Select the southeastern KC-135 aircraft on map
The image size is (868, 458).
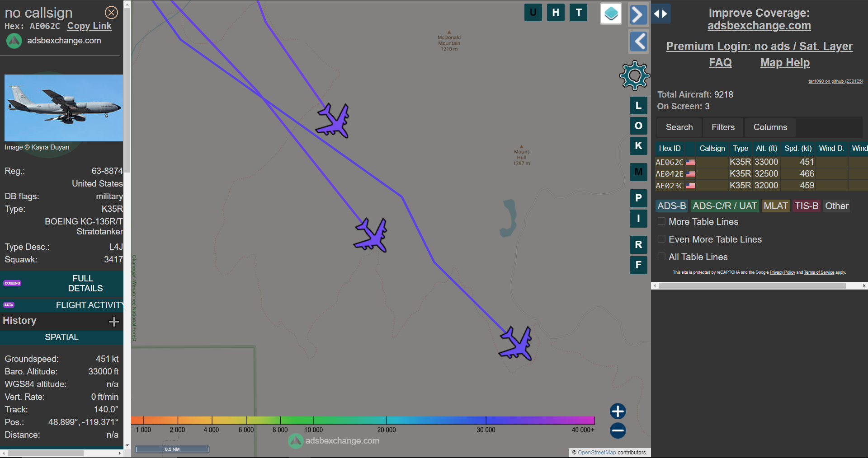tap(516, 343)
